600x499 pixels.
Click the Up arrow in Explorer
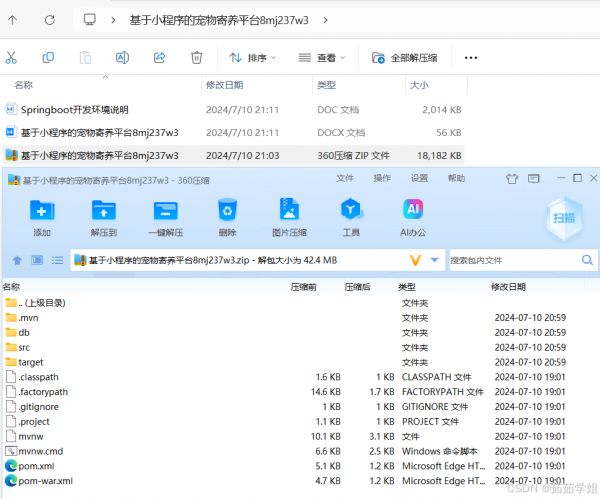click(12, 20)
